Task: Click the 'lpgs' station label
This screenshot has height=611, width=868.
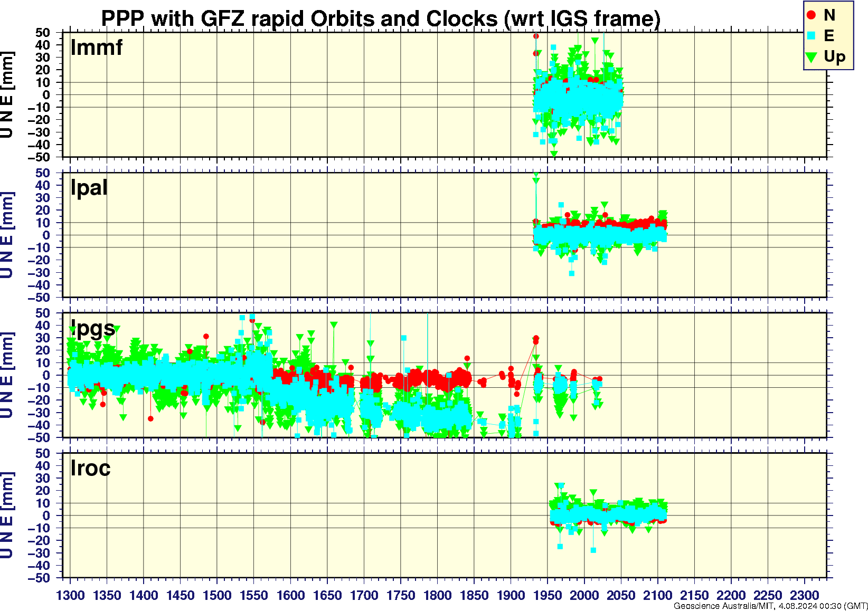Action: click(92, 329)
